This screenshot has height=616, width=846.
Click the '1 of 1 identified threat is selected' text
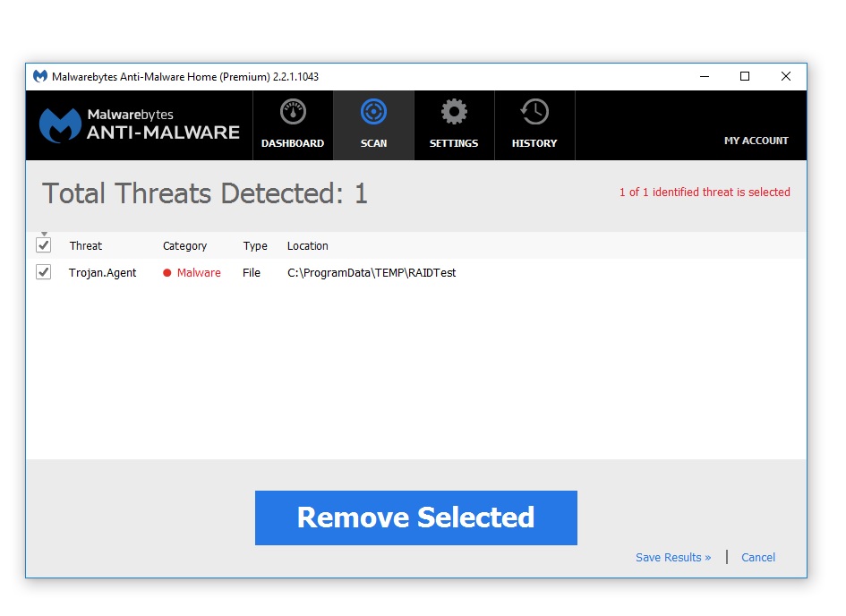coord(705,192)
